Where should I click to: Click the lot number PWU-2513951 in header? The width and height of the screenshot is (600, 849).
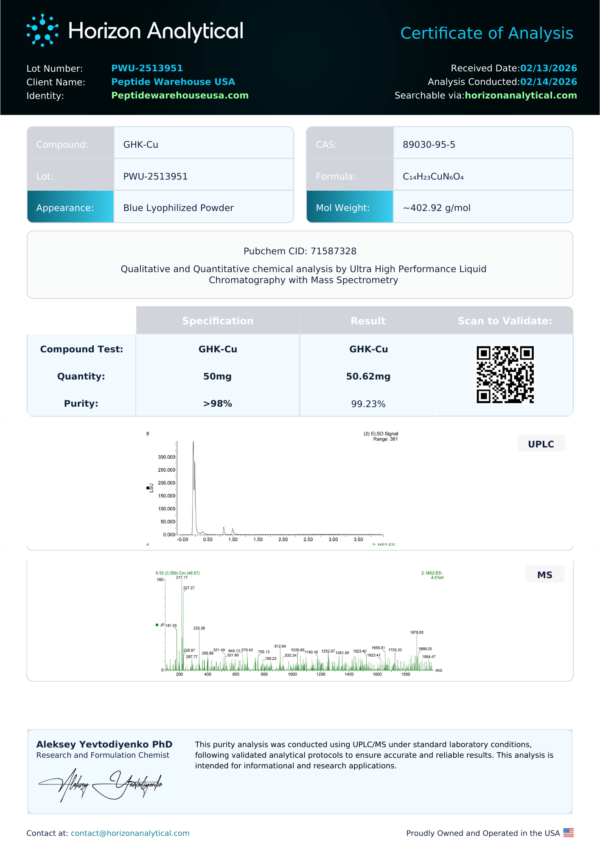[x=147, y=68]
